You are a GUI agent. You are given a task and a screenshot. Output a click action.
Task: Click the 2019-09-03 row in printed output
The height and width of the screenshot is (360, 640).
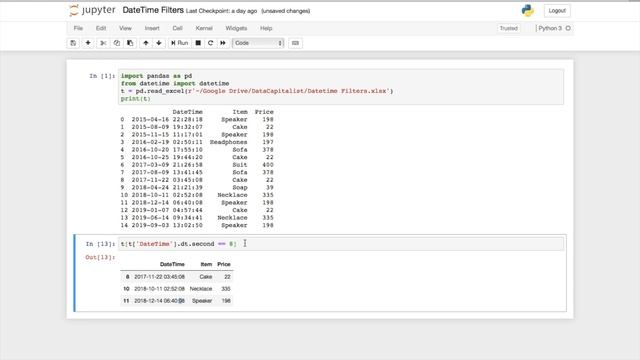point(197,225)
